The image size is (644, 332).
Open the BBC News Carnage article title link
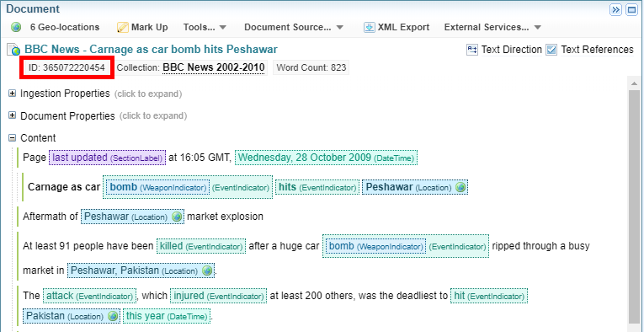pos(151,50)
